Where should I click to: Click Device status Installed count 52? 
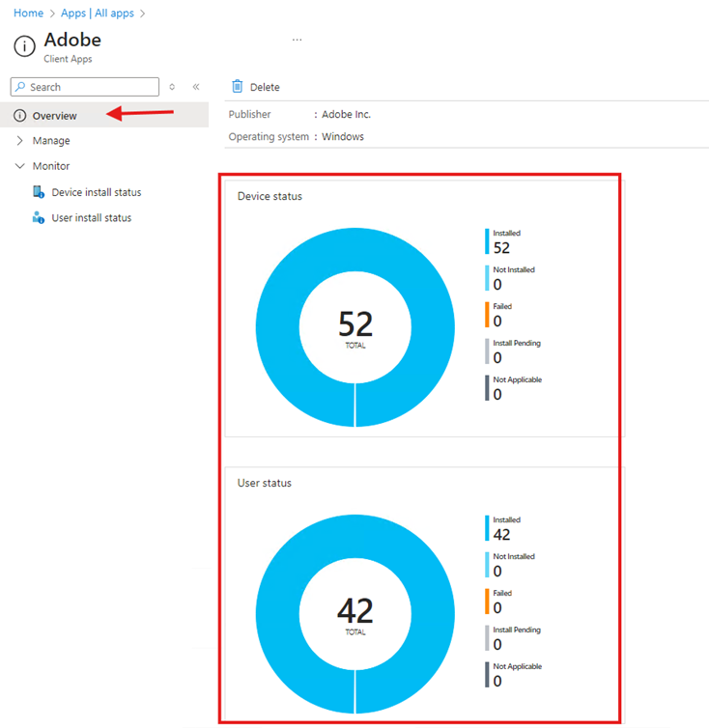click(x=501, y=248)
